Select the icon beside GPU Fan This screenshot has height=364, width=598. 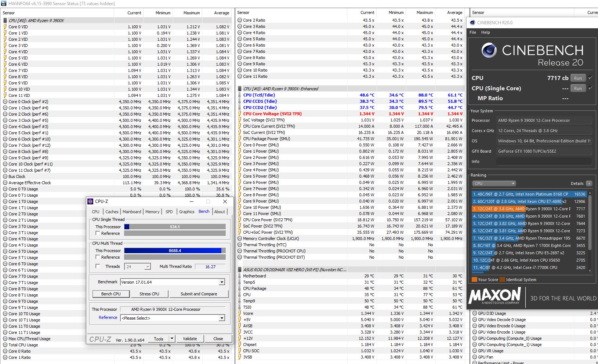(x=474, y=357)
